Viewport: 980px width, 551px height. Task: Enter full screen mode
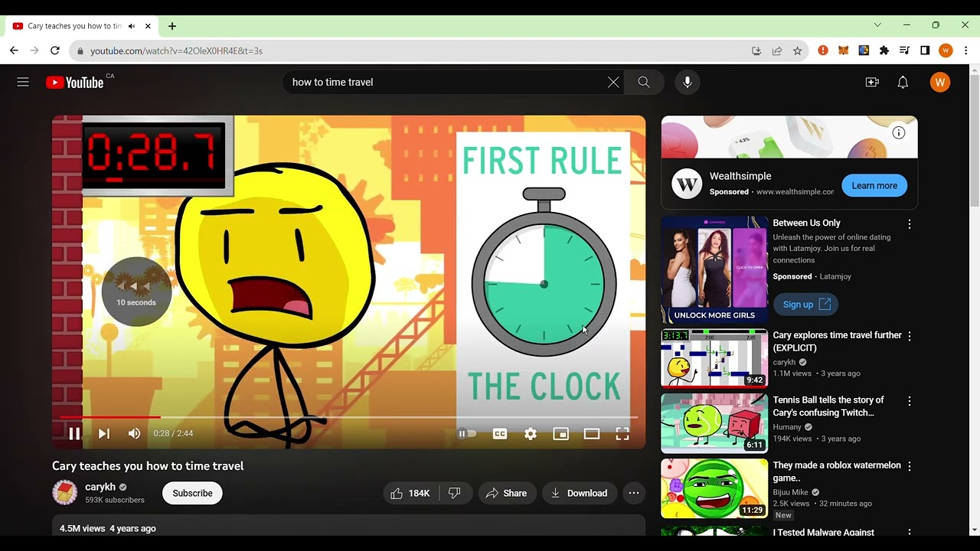622,434
